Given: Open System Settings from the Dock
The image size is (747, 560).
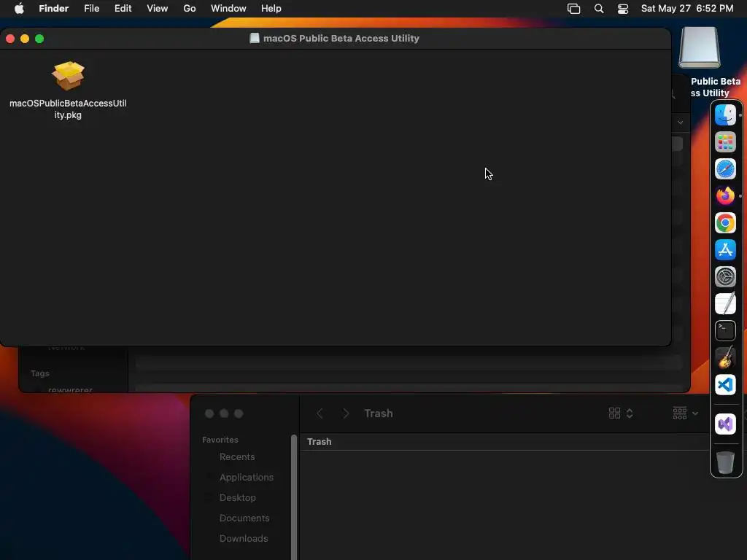Looking at the screenshot, I should (725, 276).
